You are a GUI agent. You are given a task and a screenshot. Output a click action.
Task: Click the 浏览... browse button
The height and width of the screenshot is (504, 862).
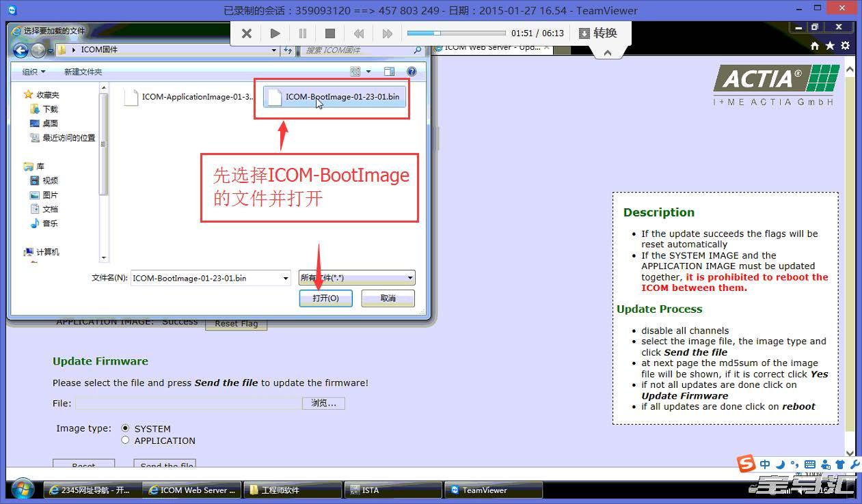323,404
